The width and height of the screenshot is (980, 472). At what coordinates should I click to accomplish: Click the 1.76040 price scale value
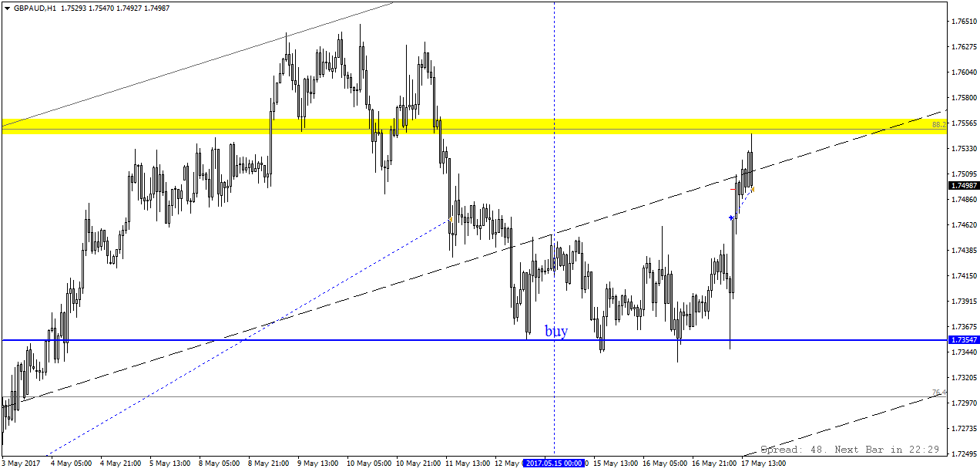point(965,72)
